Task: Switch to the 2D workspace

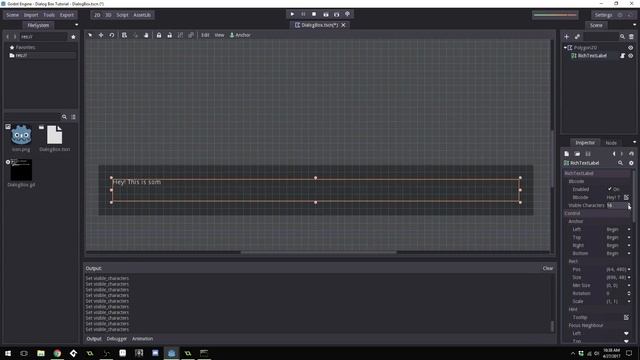Action: coord(97,15)
